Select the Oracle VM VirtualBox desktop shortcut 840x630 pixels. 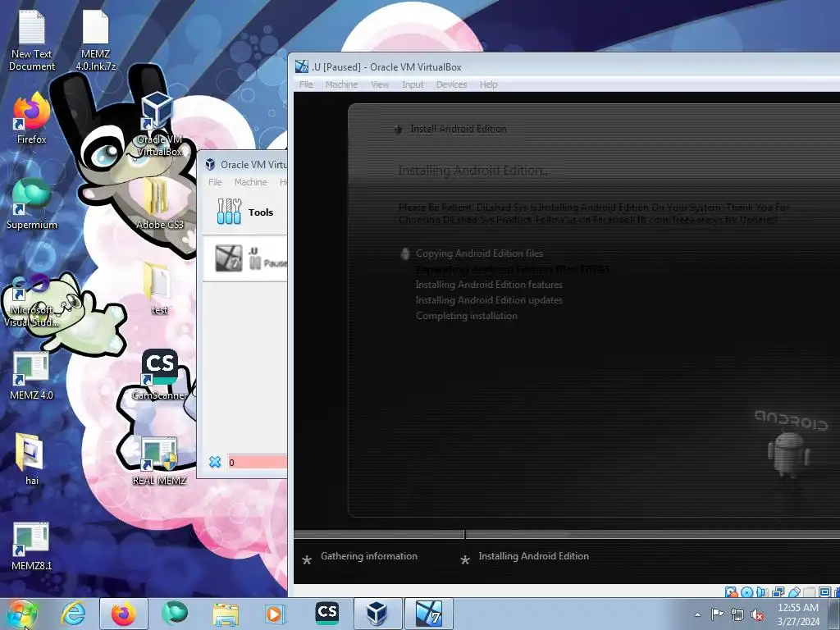[159, 125]
